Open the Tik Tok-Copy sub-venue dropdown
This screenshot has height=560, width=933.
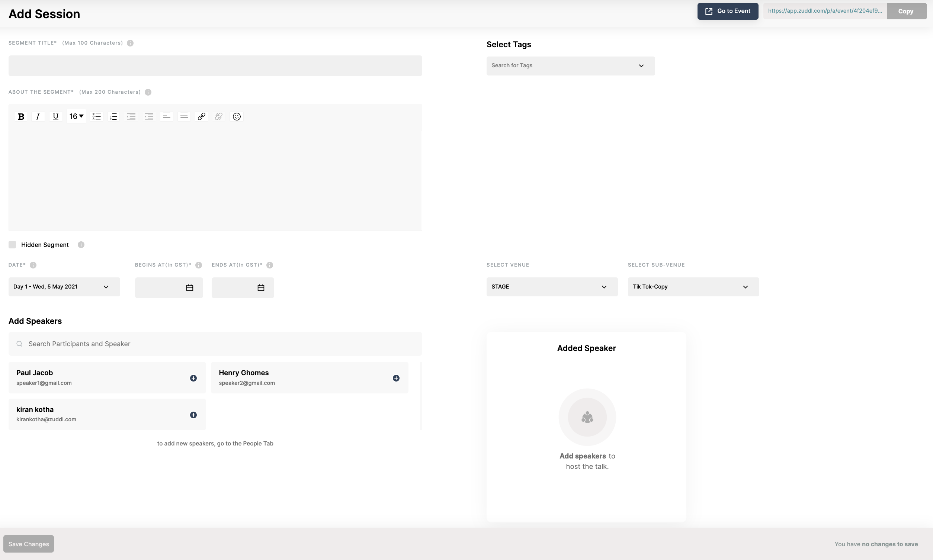693,287
